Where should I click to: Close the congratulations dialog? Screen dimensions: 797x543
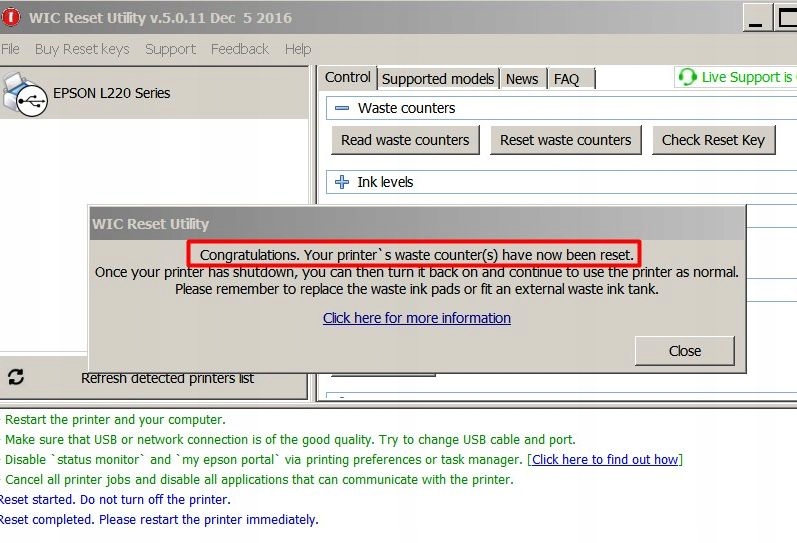(x=685, y=351)
